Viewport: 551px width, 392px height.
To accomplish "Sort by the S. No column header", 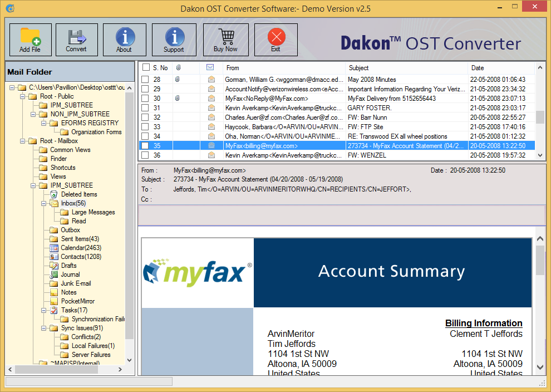I will click(160, 68).
